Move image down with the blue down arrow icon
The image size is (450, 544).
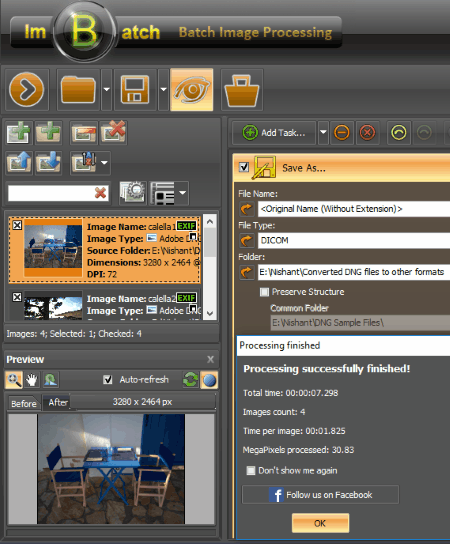tap(49, 162)
